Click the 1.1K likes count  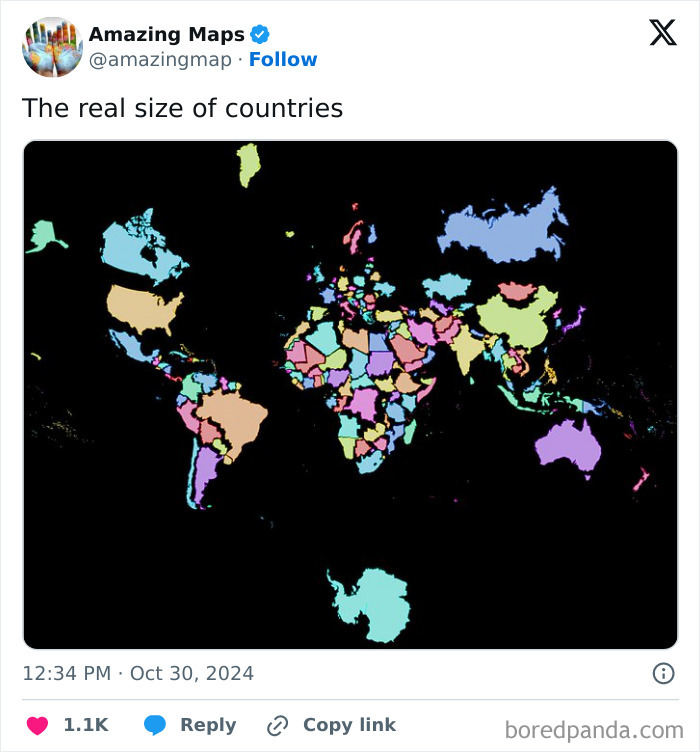click(86, 725)
